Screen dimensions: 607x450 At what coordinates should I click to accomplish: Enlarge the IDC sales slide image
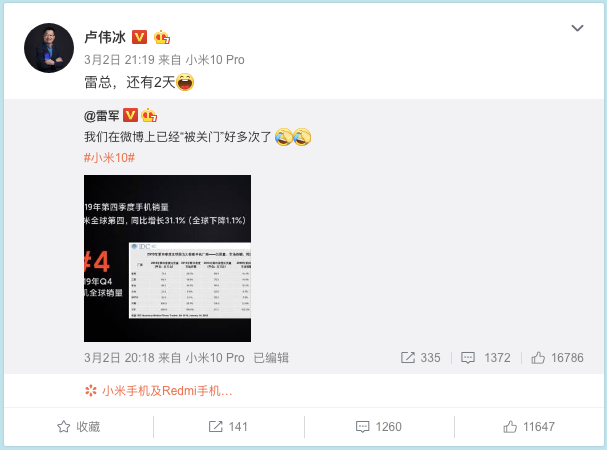pyautogui.click(x=167, y=258)
